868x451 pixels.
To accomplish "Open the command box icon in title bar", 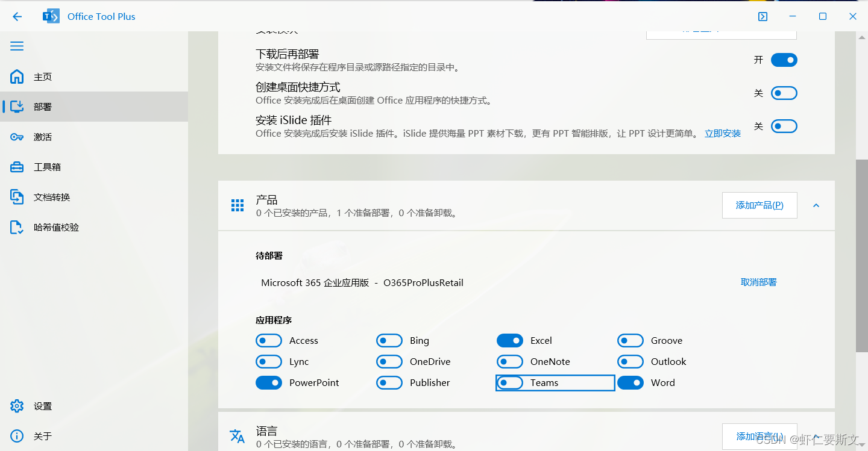I will click(x=763, y=17).
